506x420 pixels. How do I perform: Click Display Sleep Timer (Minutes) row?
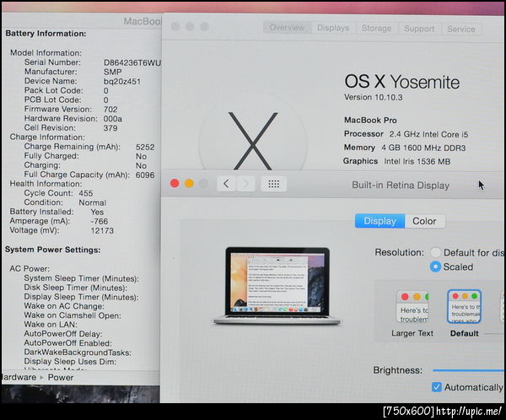(x=81, y=297)
